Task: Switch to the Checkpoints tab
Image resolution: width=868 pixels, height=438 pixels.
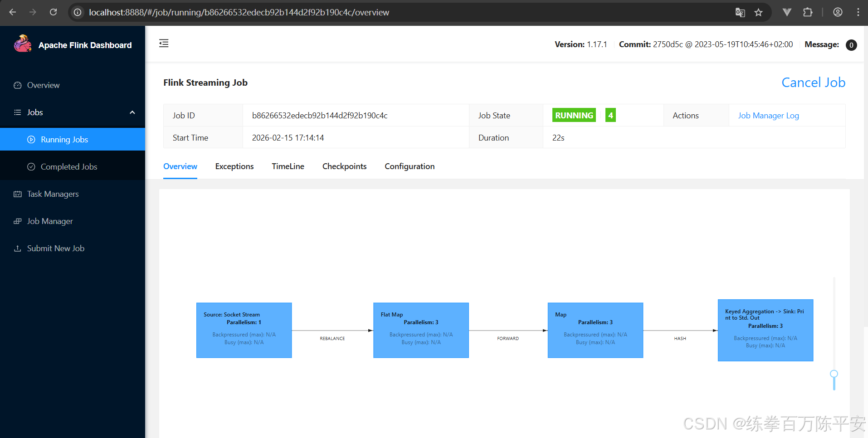Action: click(344, 166)
